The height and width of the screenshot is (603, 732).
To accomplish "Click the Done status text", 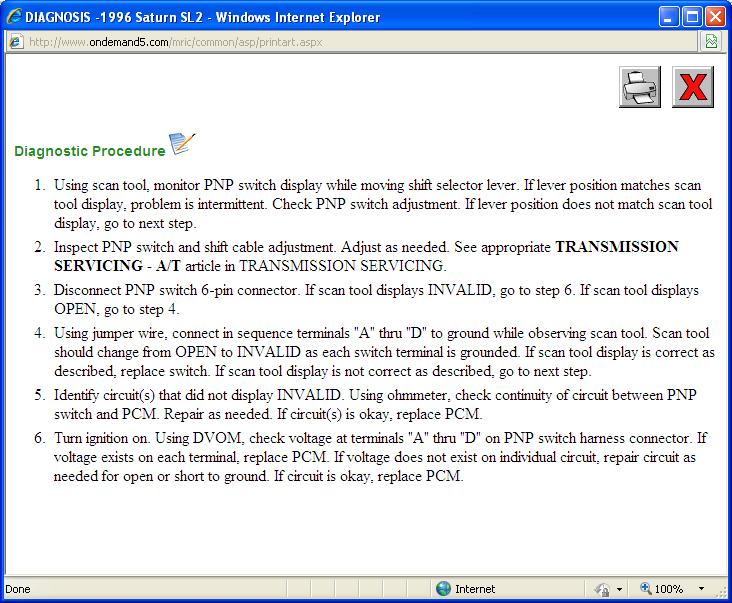I will point(18,589).
